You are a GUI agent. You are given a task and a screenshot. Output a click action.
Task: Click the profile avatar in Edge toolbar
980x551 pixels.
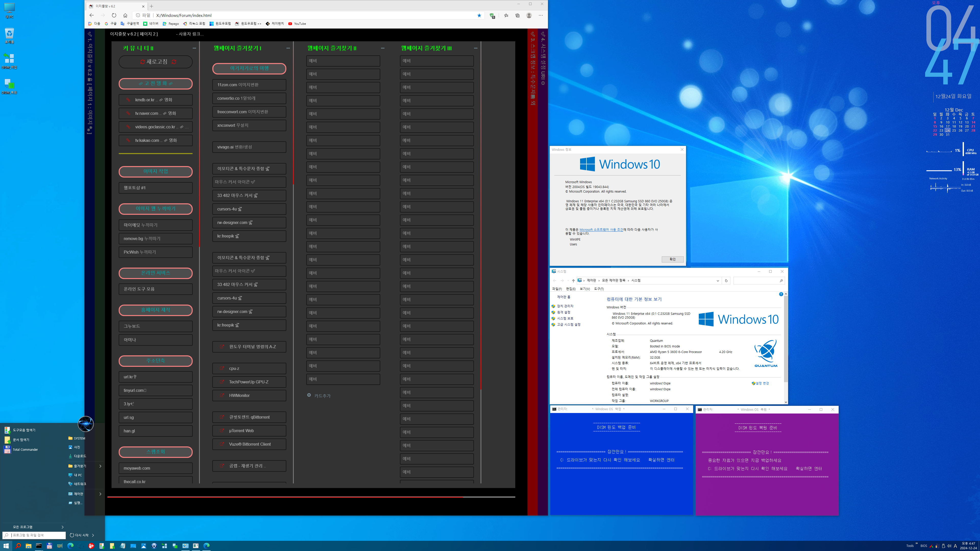coord(529,15)
